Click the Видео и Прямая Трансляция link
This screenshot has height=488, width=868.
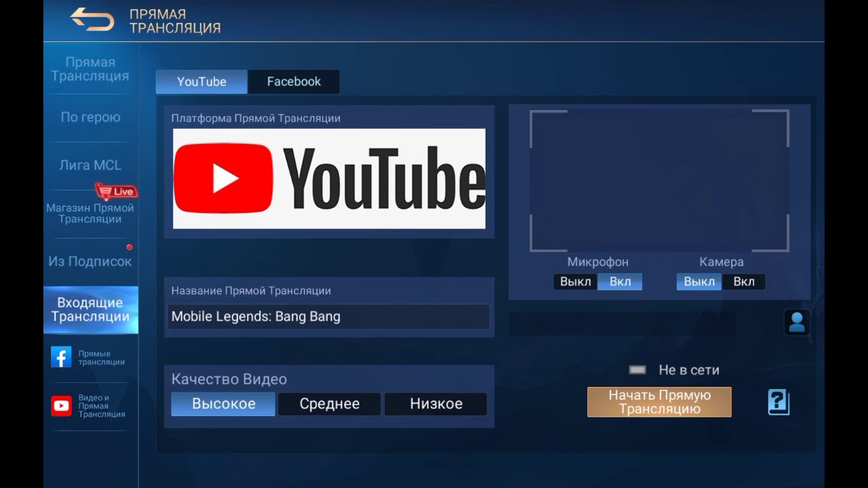(102, 406)
